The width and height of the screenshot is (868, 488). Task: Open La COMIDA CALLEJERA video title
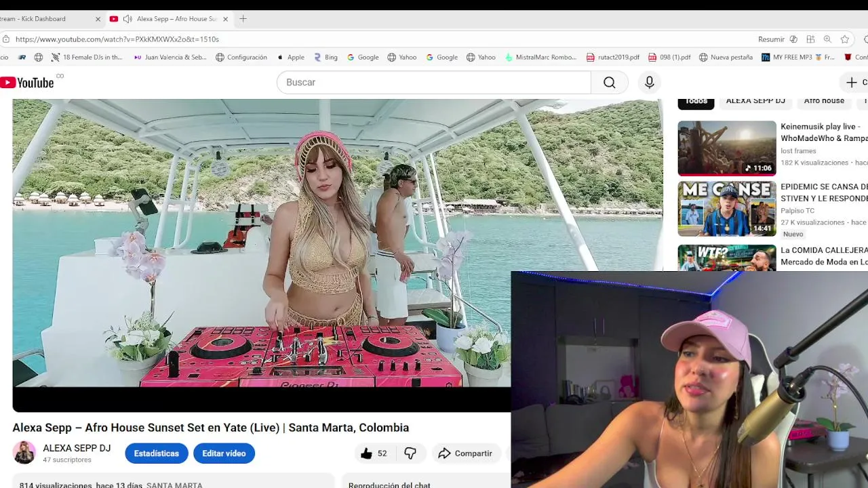click(824, 256)
